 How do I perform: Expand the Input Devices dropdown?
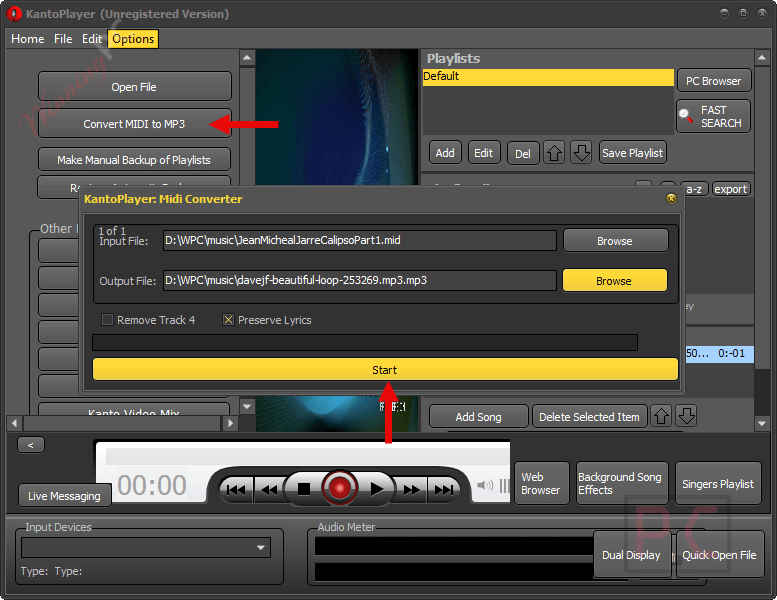click(x=261, y=547)
